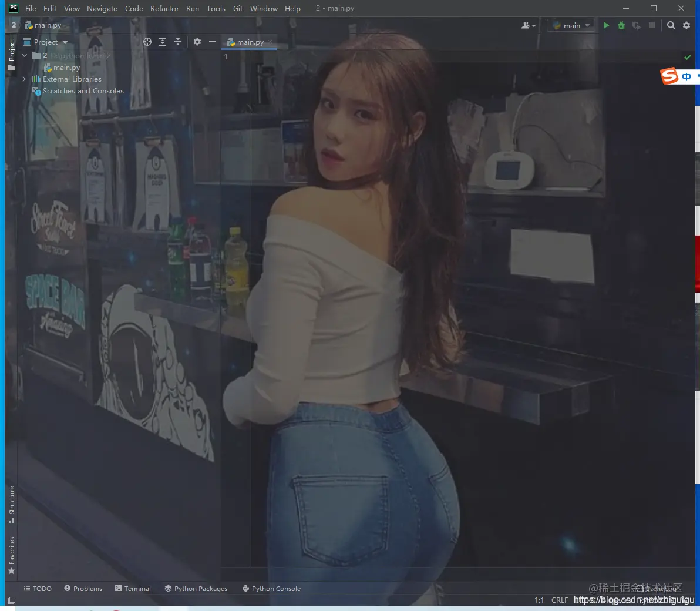Viewport: 700px width, 611px height.
Task: Collapse all nodes in Project view
Action: point(177,42)
